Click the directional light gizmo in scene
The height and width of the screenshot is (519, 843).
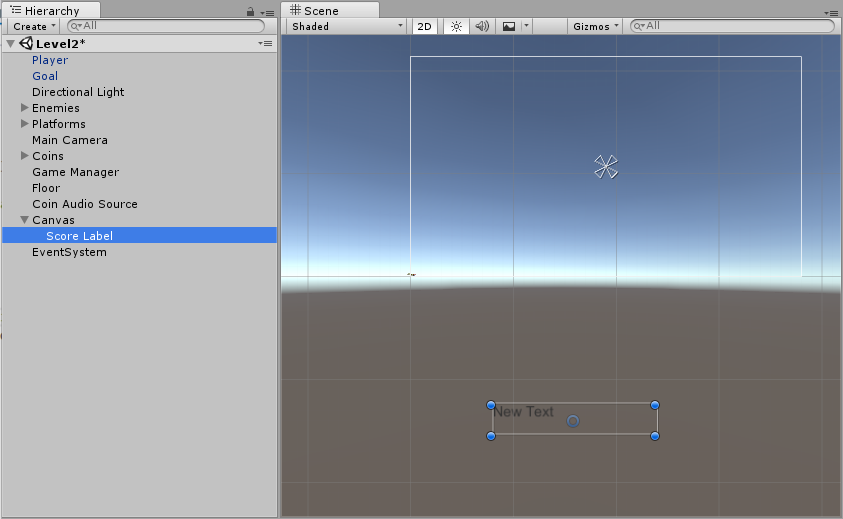(x=606, y=167)
